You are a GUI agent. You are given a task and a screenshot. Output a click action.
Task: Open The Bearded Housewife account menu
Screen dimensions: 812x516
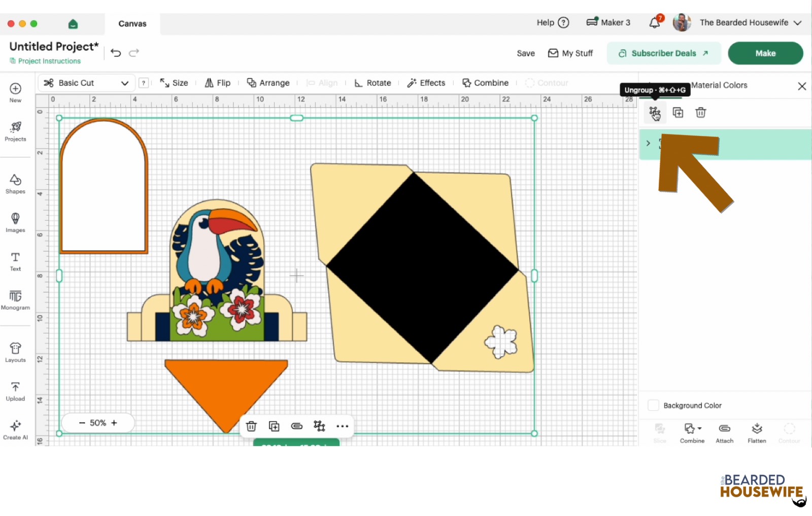[x=751, y=23]
